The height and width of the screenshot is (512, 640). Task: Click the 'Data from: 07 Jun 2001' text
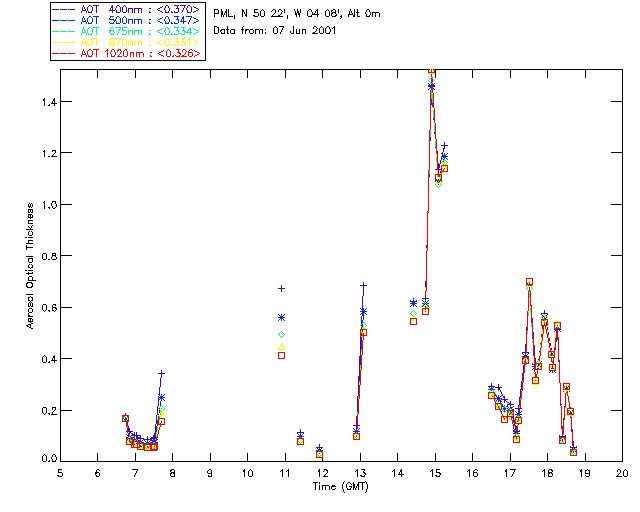275,31
